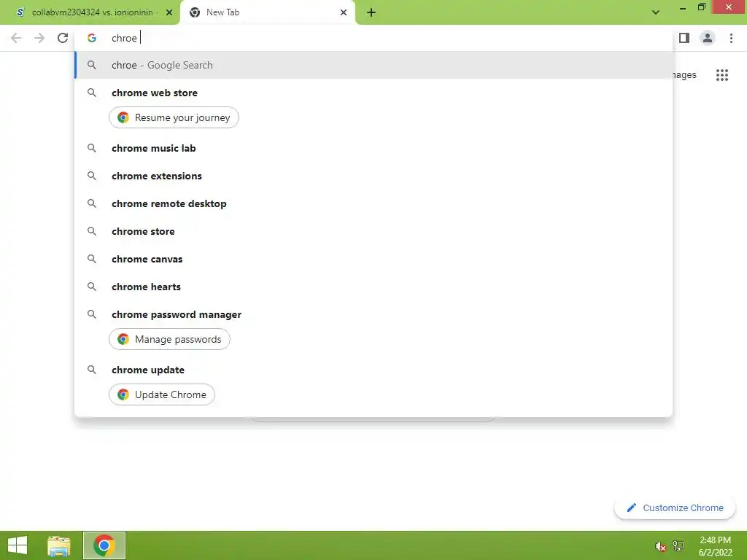Click the search icon beside 'chrome hearts'

coord(92,287)
